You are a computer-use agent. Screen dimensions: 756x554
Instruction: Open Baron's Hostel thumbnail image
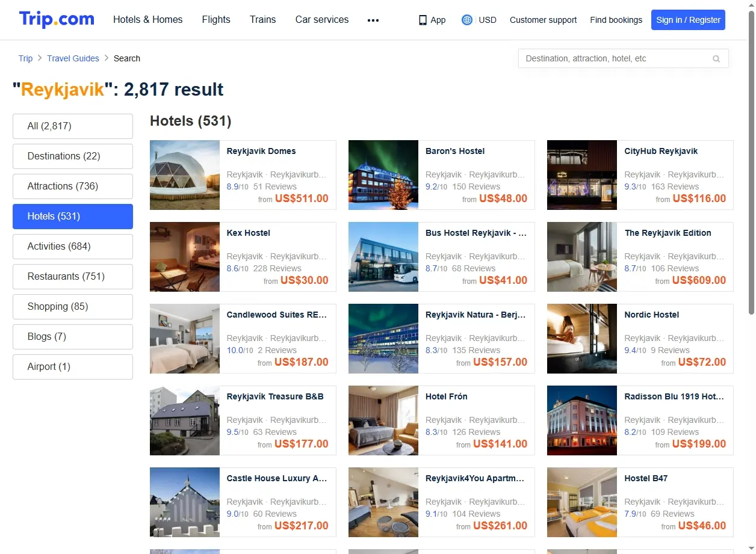coord(383,175)
